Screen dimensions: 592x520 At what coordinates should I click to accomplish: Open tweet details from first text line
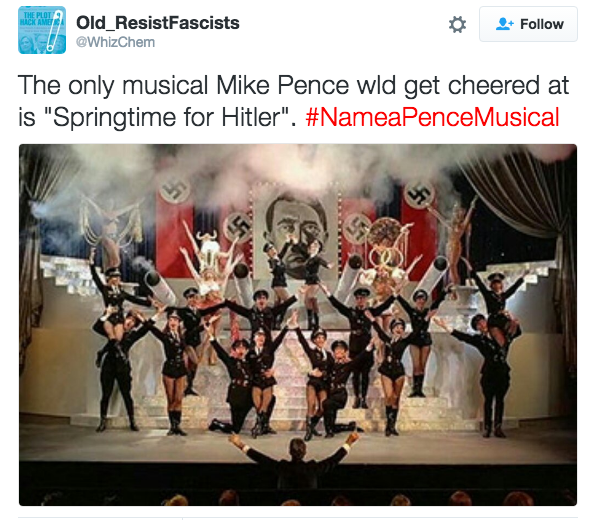pos(293,85)
